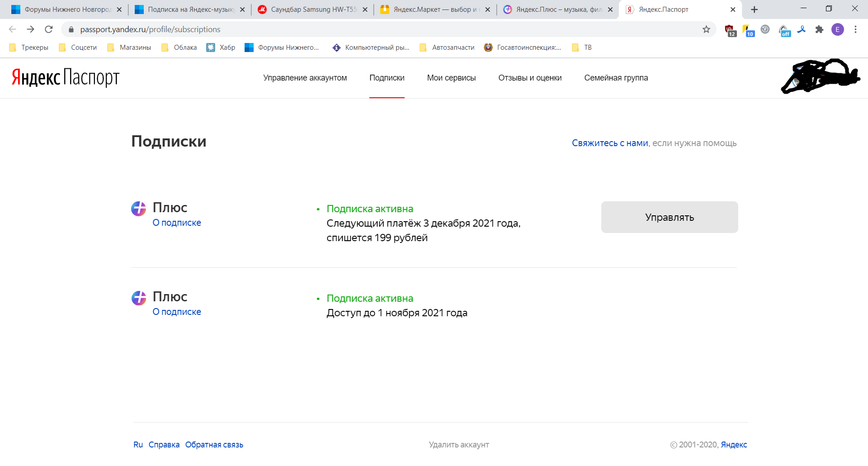Switch to the Яндекс.Маркет browser tab
The width and height of the screenshot is (868, 466).
point(434,10)
